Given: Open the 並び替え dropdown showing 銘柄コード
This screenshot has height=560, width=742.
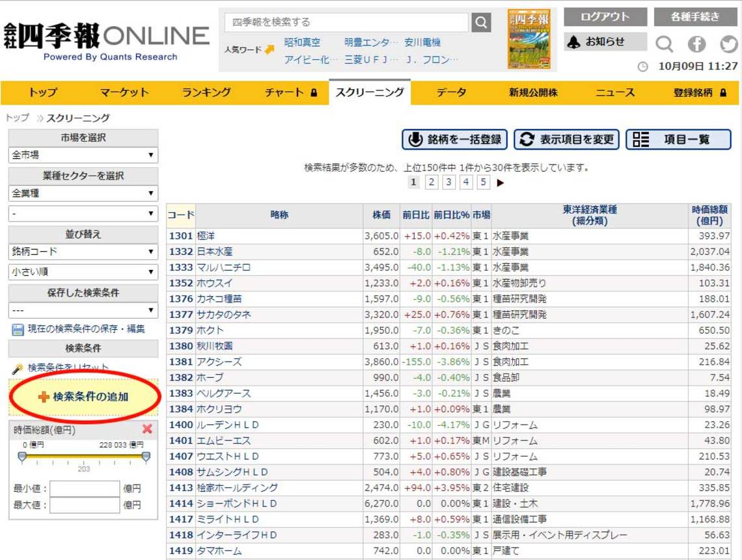Looking at the screenshot, I should pyautogui.click(x=83, y=252).
